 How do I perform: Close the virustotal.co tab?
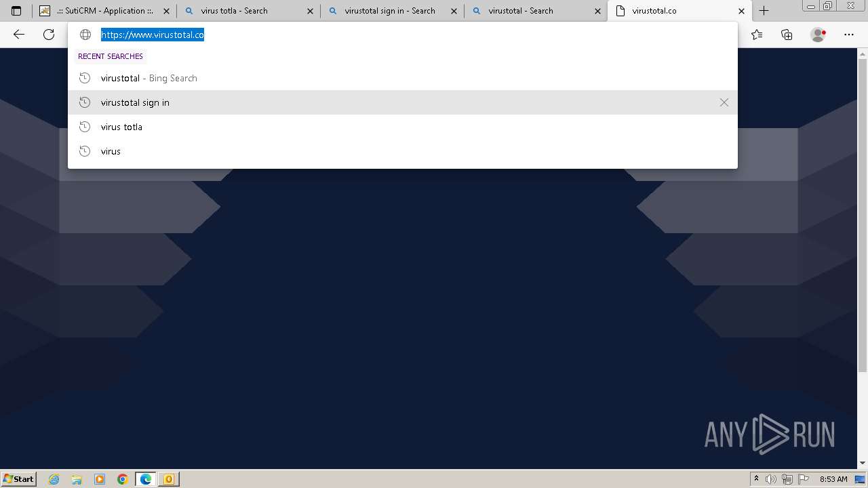tap(741, 11)
